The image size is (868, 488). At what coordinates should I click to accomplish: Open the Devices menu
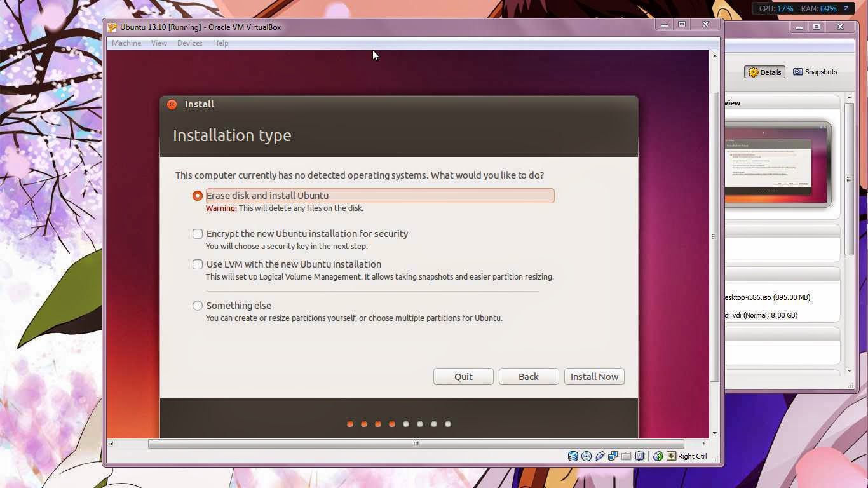tap(190, 43)
